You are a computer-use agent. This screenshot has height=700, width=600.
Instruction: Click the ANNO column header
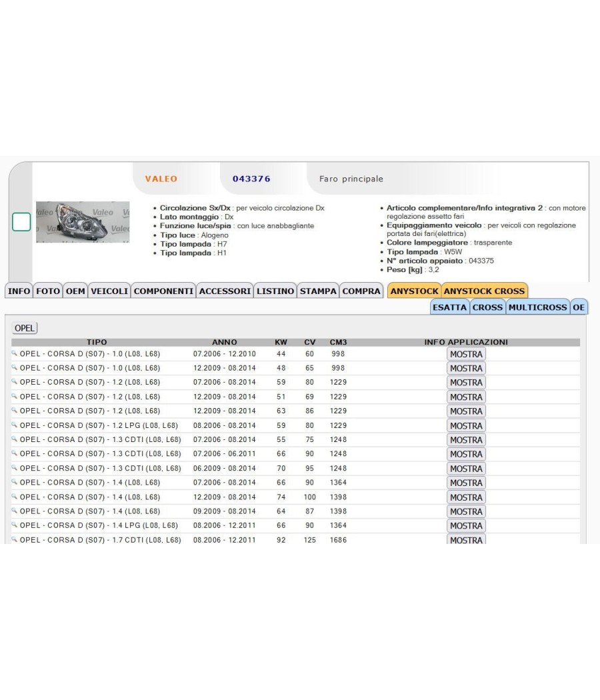coord(225,342)
